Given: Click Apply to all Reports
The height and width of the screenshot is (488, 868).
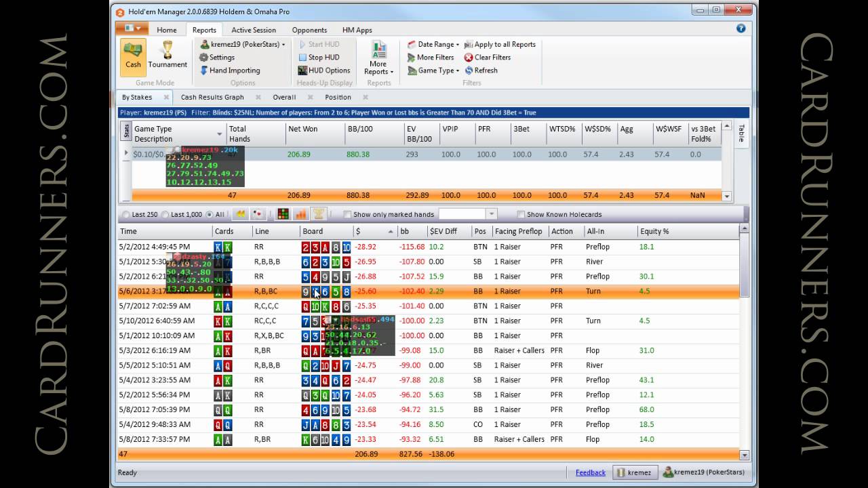Looking at the screenshot, I should 500,45.
